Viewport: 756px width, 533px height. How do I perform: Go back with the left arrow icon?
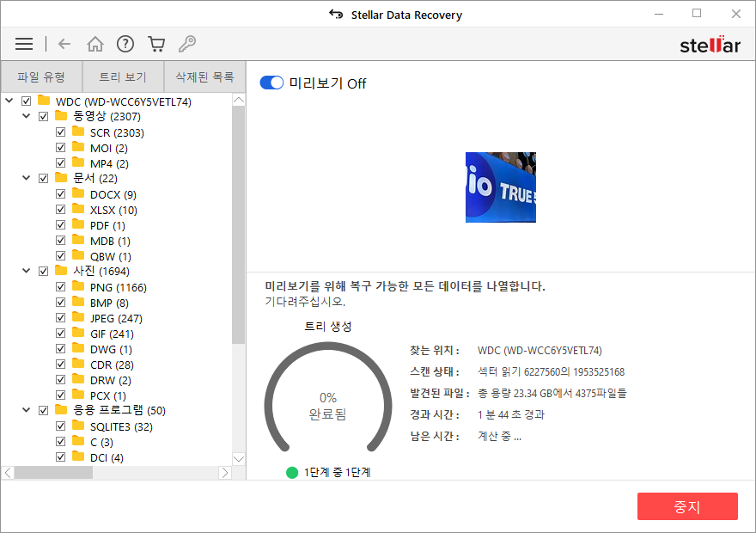(x=64, y=44)
